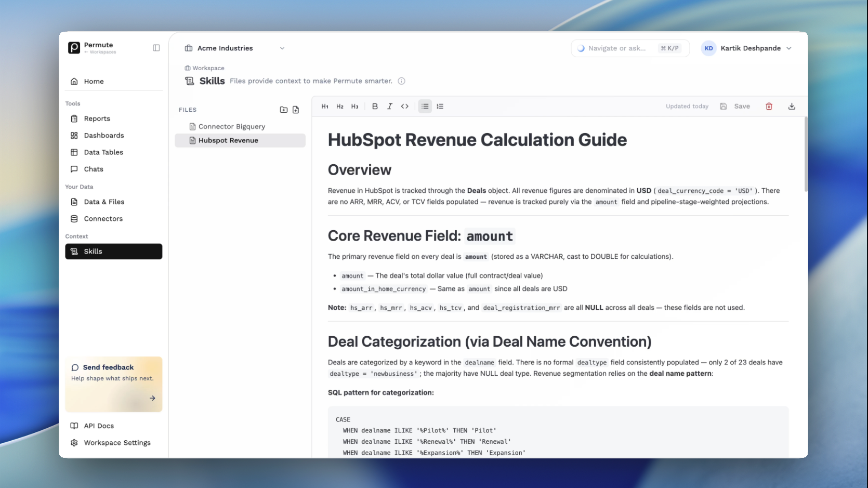Image resolution: width=868 pixels, height=488 pixels.
Task: Save the Hubspot Revenue file
Action: coord(735,107)
